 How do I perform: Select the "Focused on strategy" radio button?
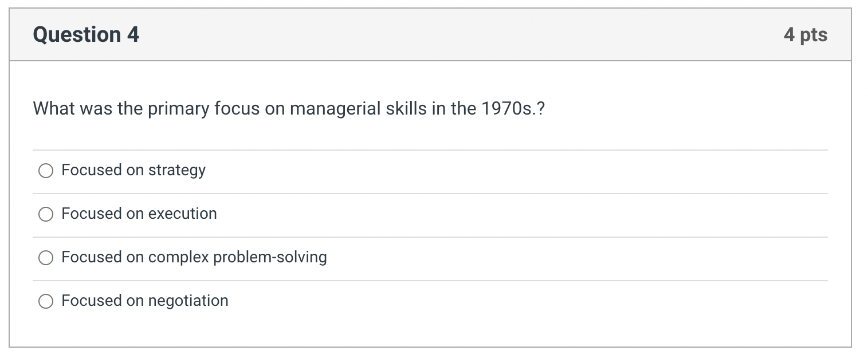46,170
